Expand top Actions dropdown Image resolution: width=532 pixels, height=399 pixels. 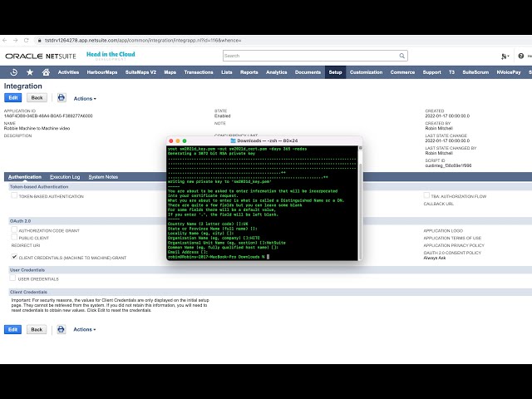[85, 98]
